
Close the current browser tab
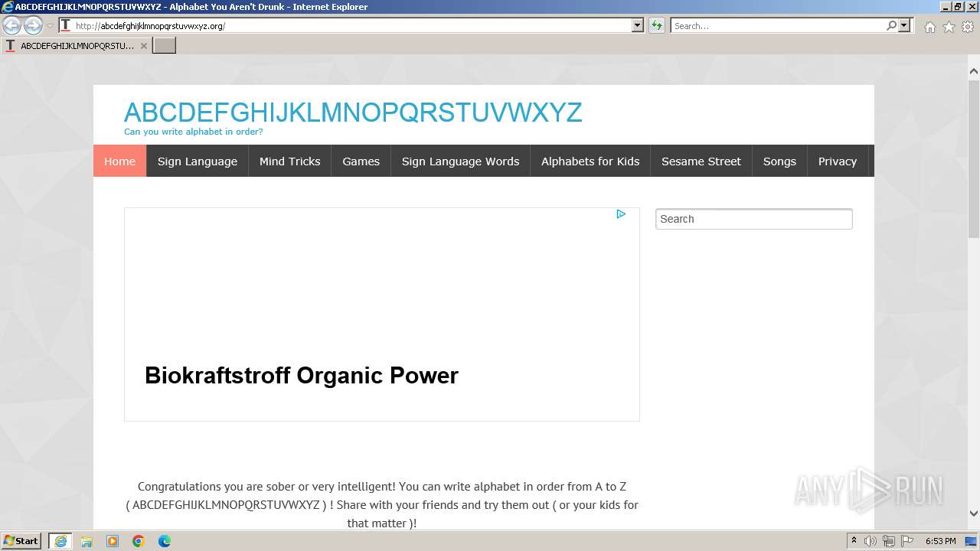click(x=143, y=46)
